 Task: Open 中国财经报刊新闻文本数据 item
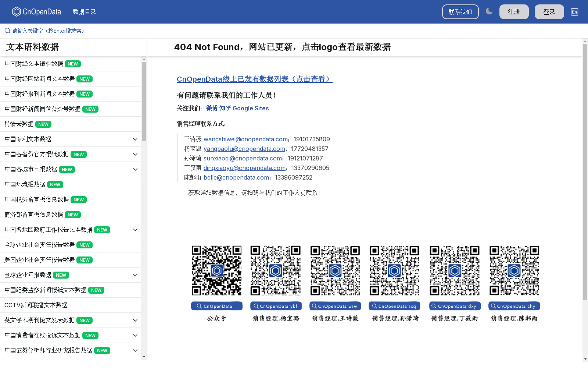pyautogui.click(x=71, y=94)
